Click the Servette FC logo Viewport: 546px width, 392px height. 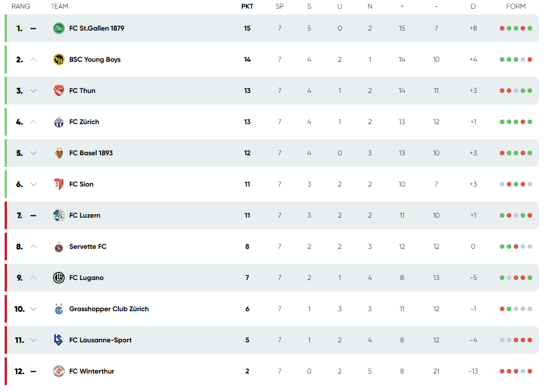pos(58,247)
